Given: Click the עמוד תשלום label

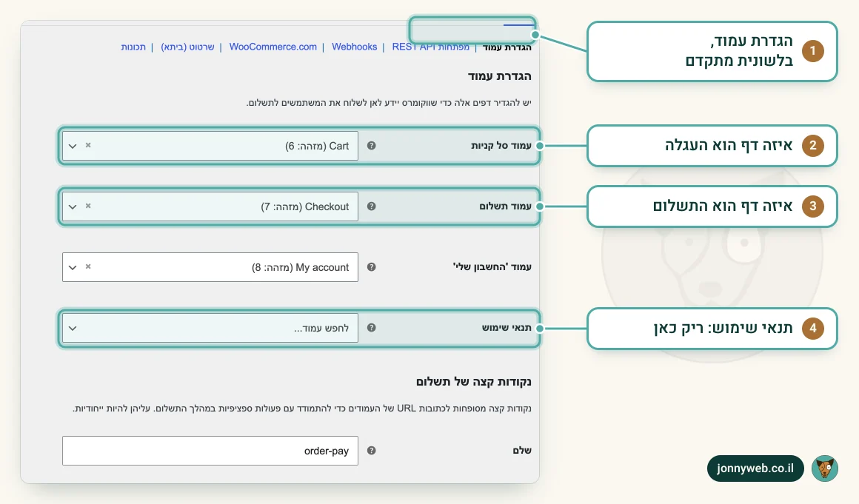Looking at the screenshot, I should (x=506, y=206).
